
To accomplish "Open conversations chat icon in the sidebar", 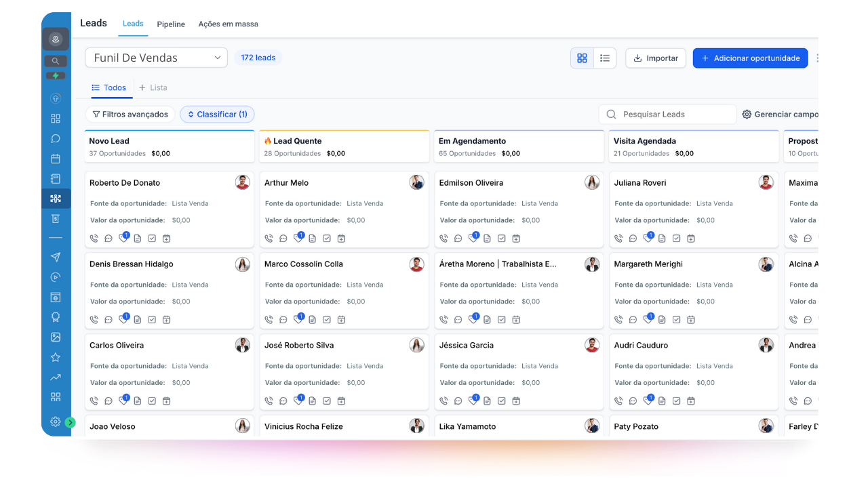I will coord(56,138).
